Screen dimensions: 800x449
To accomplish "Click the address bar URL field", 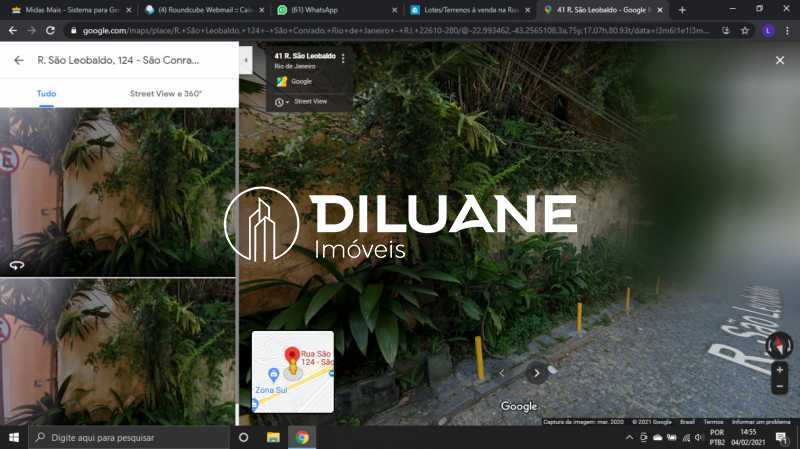I will (396, 31).
